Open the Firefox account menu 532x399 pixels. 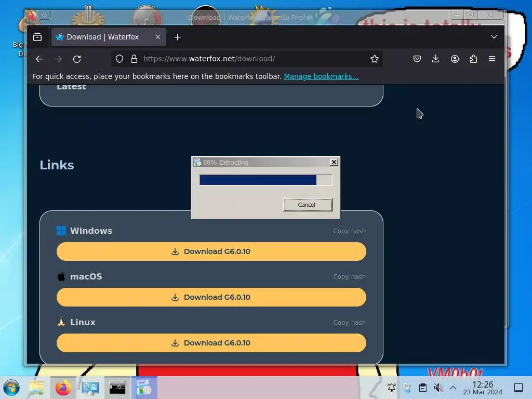pos(455,59)
